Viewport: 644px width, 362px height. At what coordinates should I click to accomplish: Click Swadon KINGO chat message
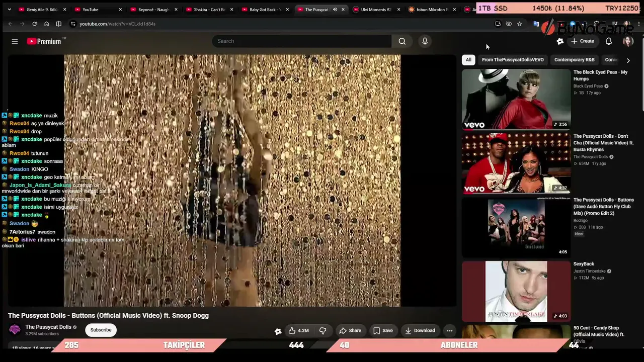pyautogui.click(x=25, y=169)
